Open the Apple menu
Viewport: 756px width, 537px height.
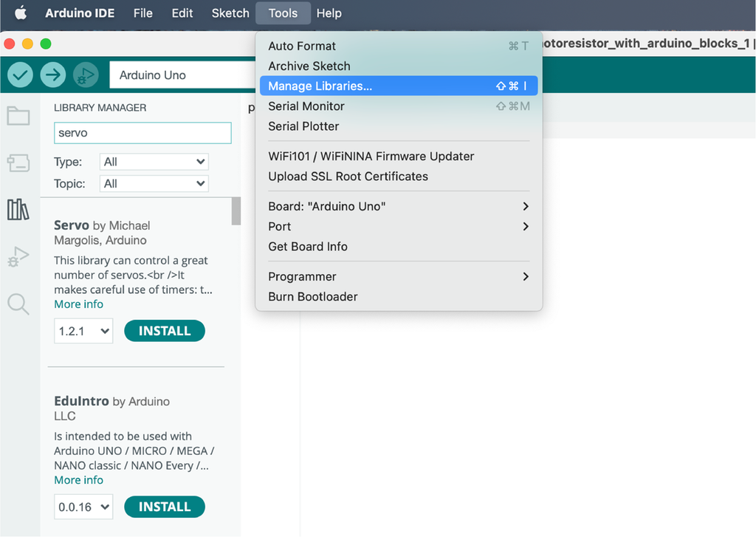tap(21, 13)
